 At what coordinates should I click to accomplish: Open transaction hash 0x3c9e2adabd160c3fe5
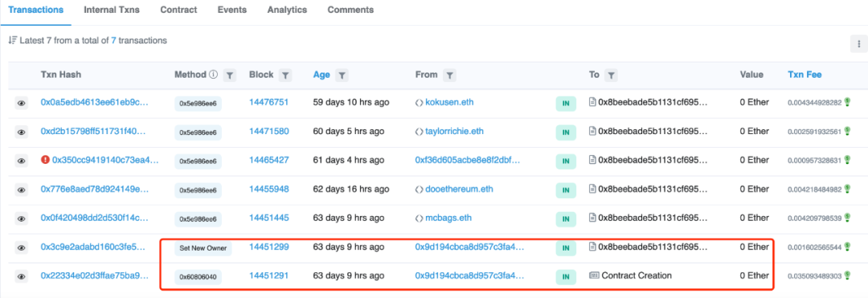click(93, 247)
